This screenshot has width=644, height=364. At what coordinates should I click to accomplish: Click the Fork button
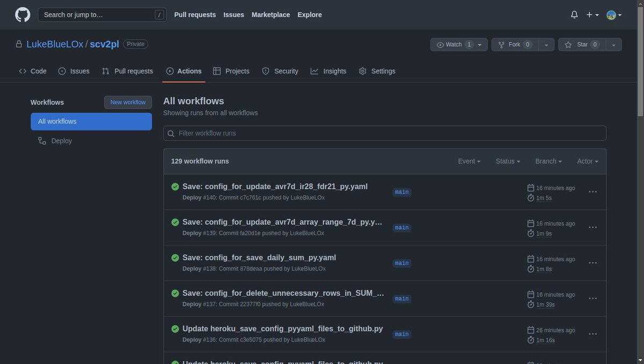(x=514, y=45)
